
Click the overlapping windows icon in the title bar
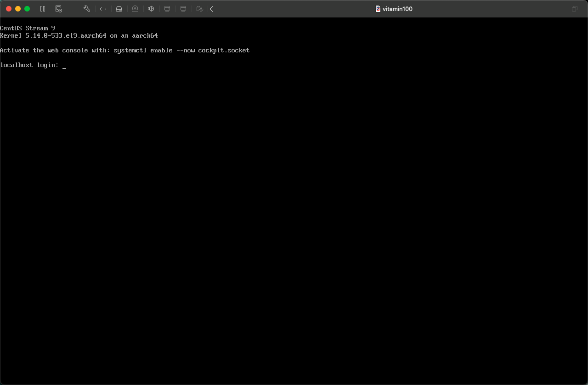[575, 9]
